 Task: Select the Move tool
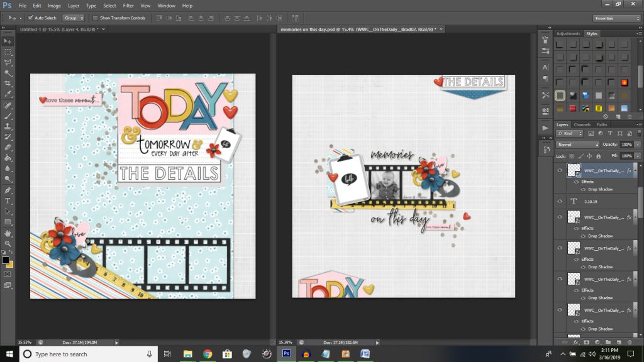pyautogui.click(x=8, y=41)
